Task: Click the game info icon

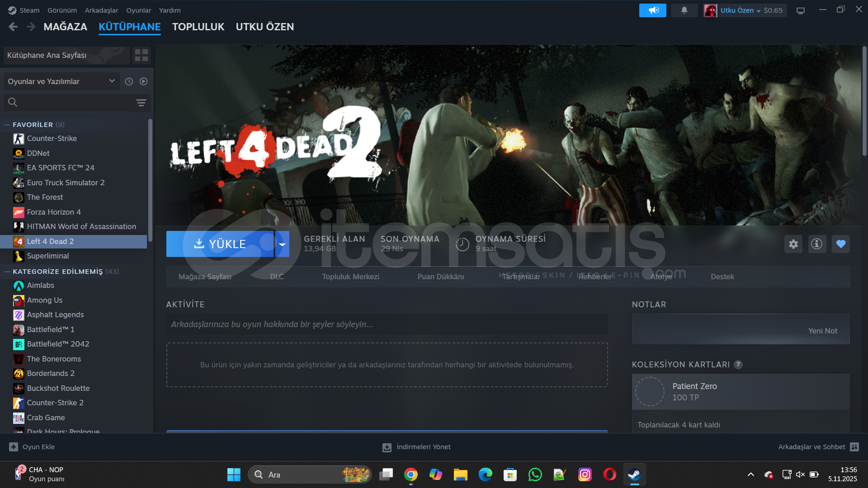Action: [817, 244]
